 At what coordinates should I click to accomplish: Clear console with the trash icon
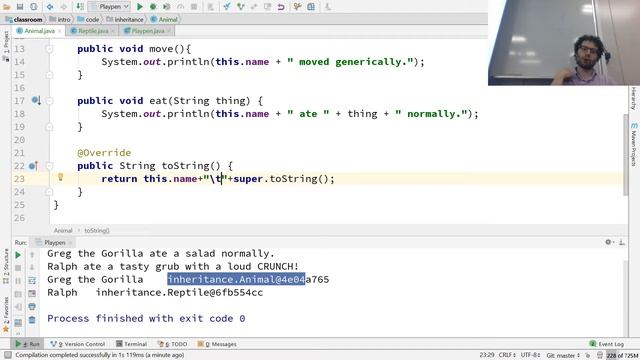pos(32,320)
